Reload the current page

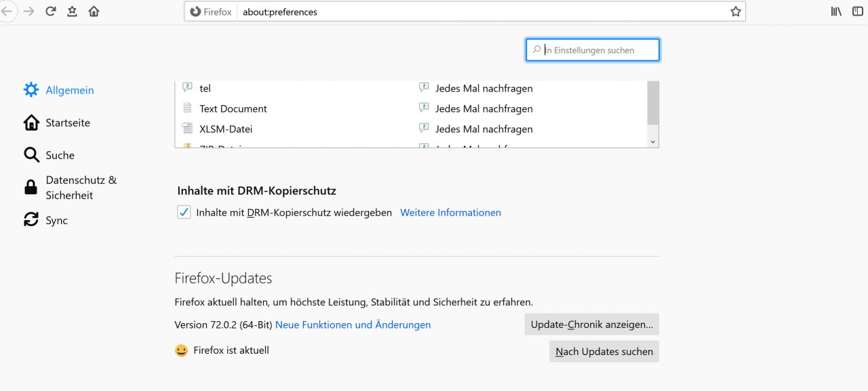[50, 12]
